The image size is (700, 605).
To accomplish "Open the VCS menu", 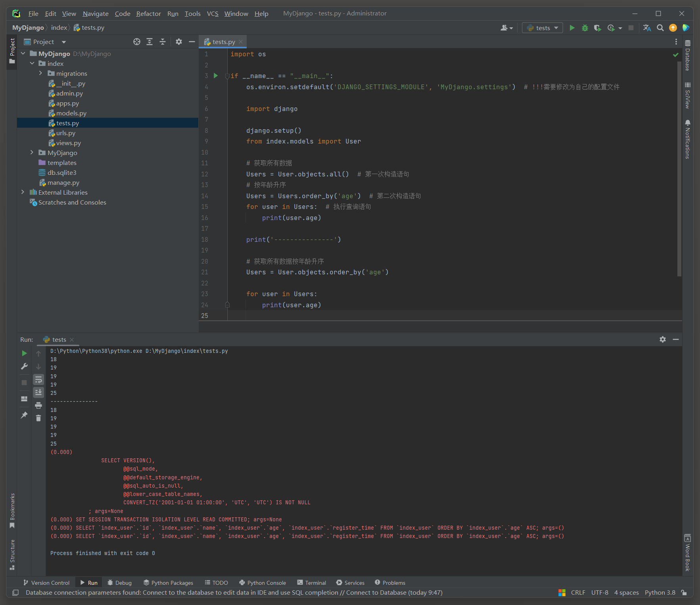I will 213,13.
